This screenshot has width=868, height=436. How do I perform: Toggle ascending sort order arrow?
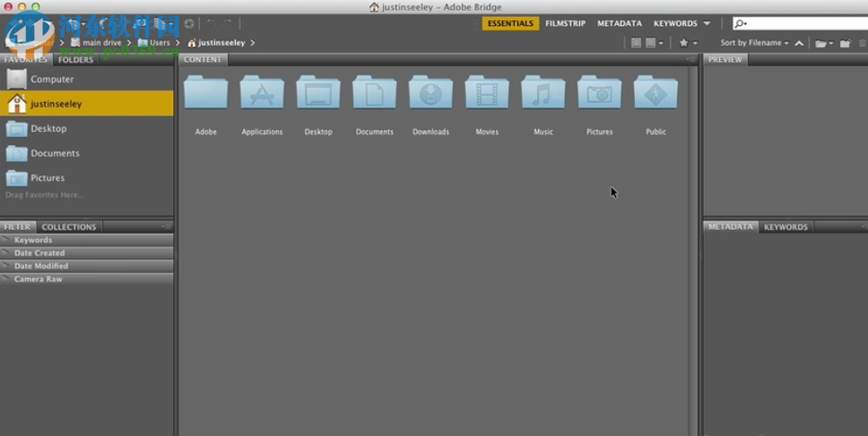coord(799,43)
